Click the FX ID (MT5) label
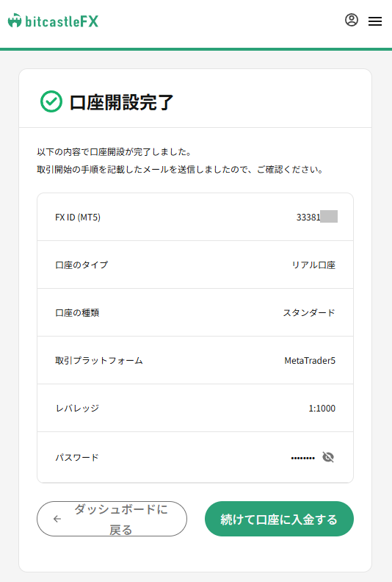This screenshot has width=392, height=582. [78, 217]
